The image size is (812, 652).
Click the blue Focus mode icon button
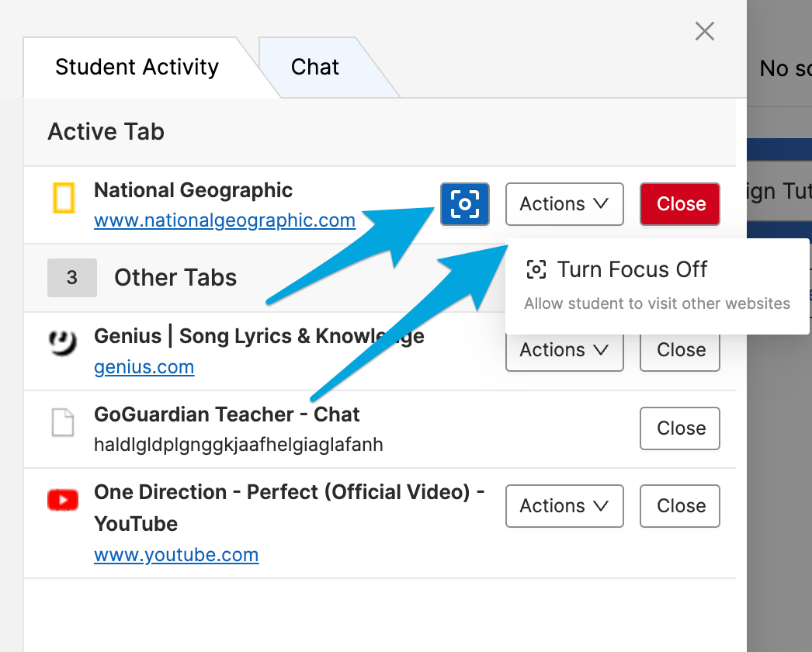click(464, 204)
